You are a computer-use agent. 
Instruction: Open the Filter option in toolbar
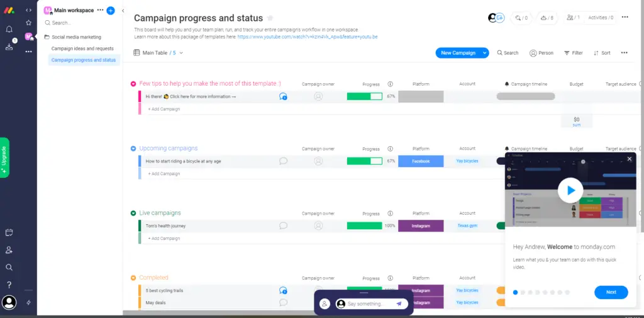point(573,53)
